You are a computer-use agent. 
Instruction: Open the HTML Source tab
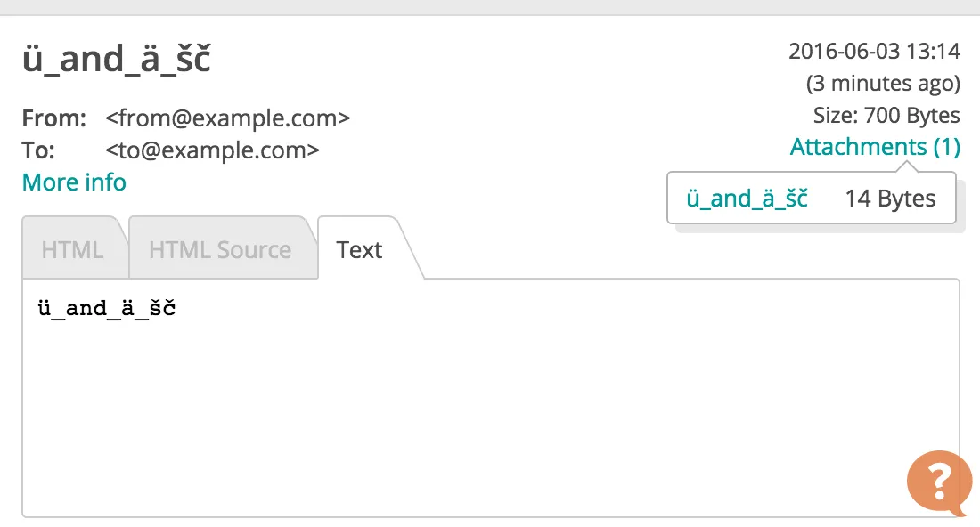(x=220, y=250)
